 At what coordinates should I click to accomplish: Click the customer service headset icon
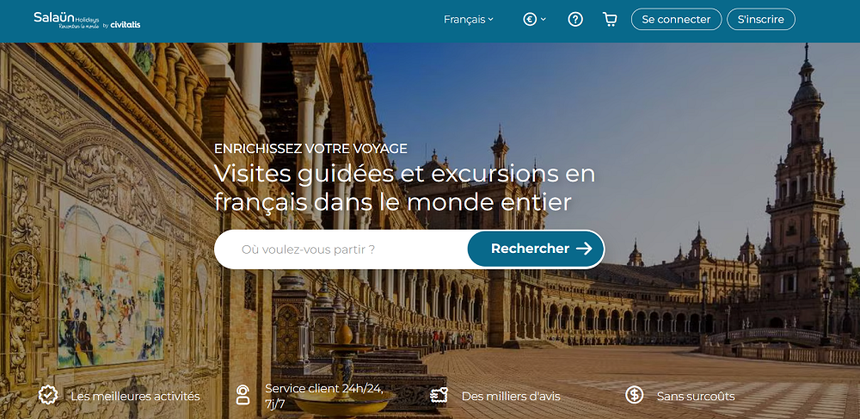point(242,395)
